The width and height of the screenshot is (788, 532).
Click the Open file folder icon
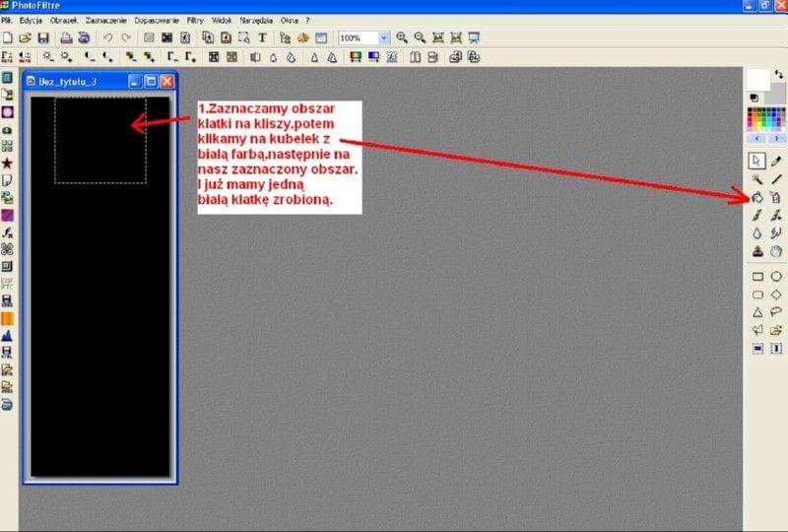[x=26, y=37]
